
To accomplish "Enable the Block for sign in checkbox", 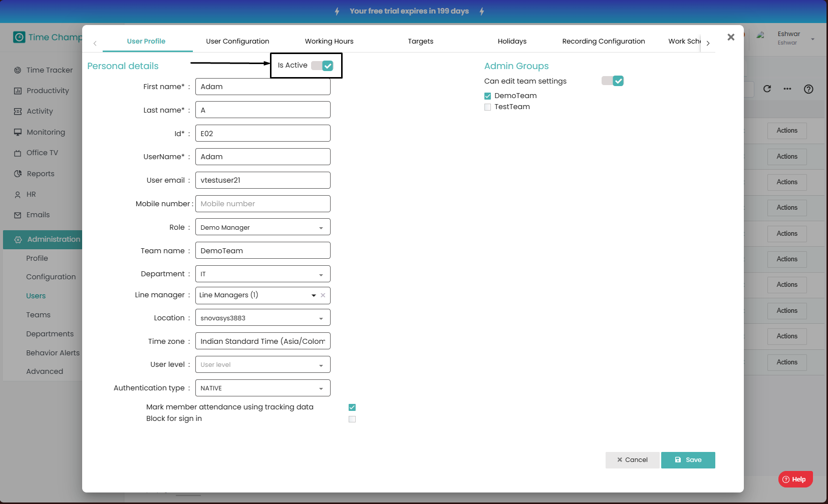I will click(352, 419).
